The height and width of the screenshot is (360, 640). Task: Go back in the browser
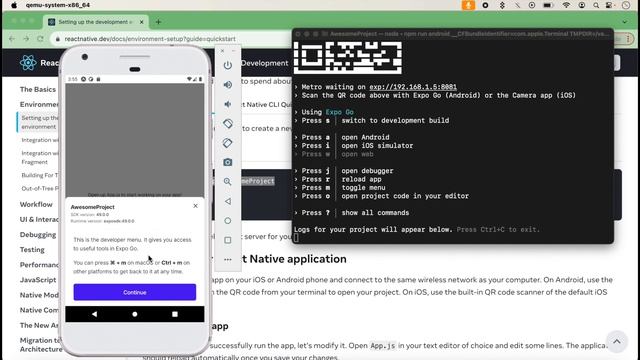click(12, 39)
